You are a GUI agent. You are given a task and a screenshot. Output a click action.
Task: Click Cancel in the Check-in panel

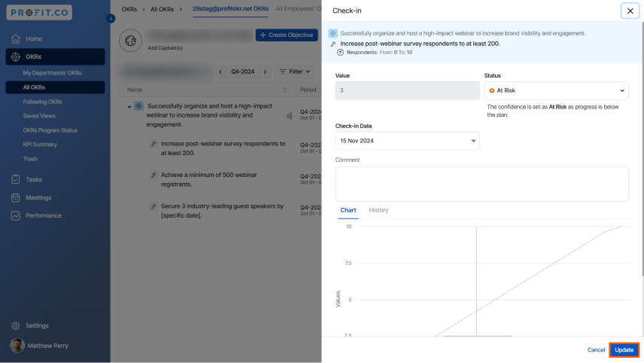(x=596, y=350)
